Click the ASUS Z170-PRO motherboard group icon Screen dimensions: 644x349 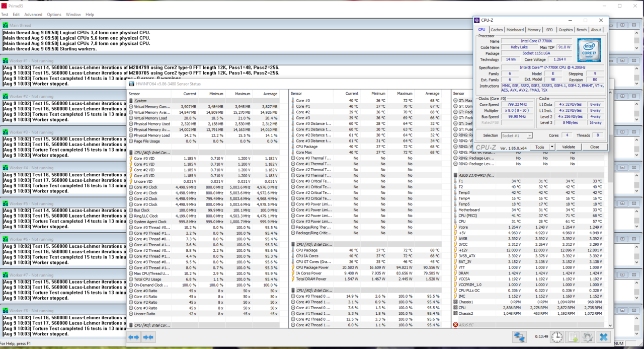pyautogui.click(x=456, y=175)
